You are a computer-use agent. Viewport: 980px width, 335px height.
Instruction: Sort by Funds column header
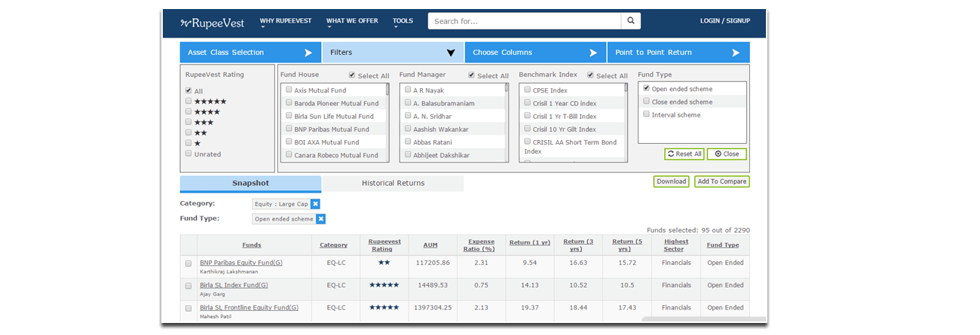click(252, 245)
